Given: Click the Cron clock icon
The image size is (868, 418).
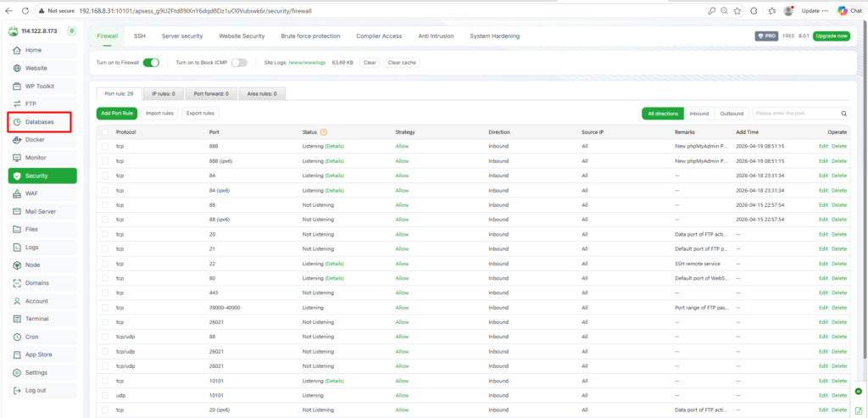Looking at the screenshot, I should click(x=18, y=337).
